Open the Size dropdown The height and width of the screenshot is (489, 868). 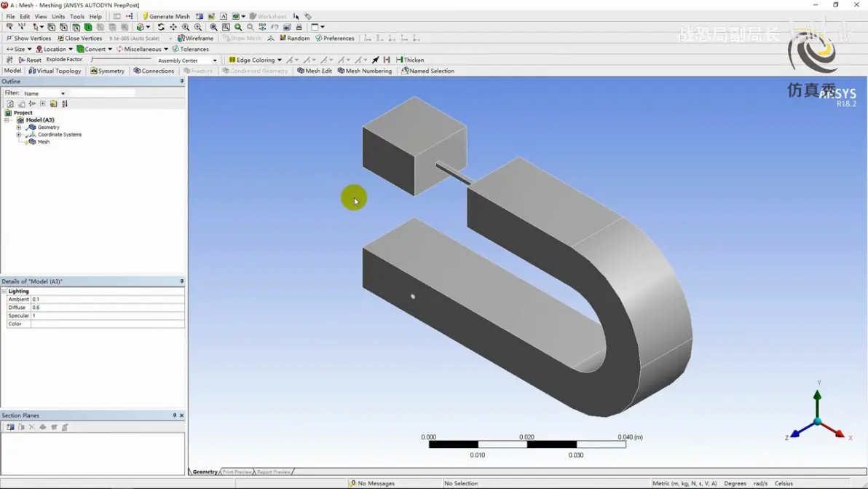19,49
